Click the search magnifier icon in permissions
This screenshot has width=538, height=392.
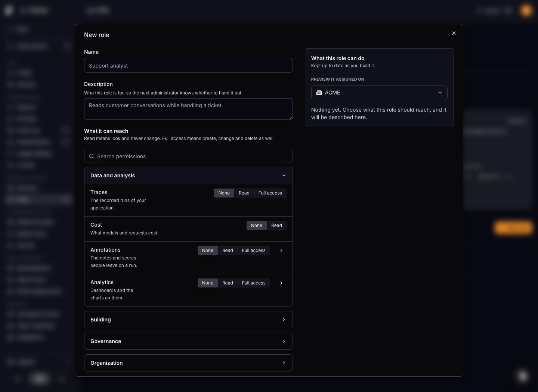pyautogui.click(x=92, y=156)
